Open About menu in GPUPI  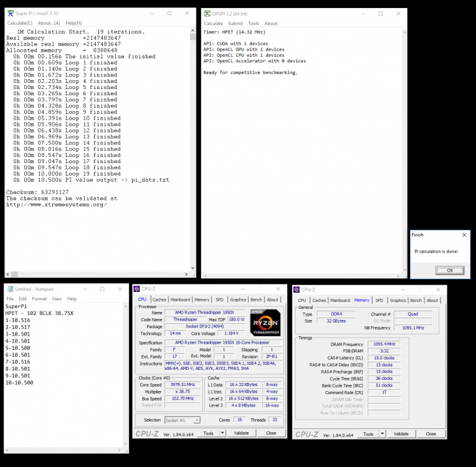click(x=271, y=24)
